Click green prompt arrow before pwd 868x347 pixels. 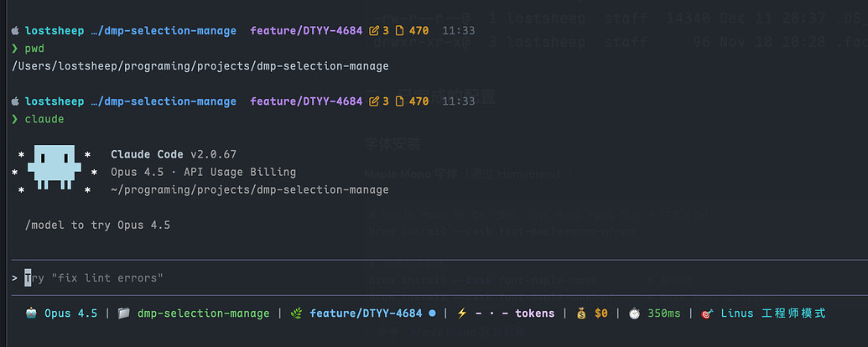coord(15,49)
